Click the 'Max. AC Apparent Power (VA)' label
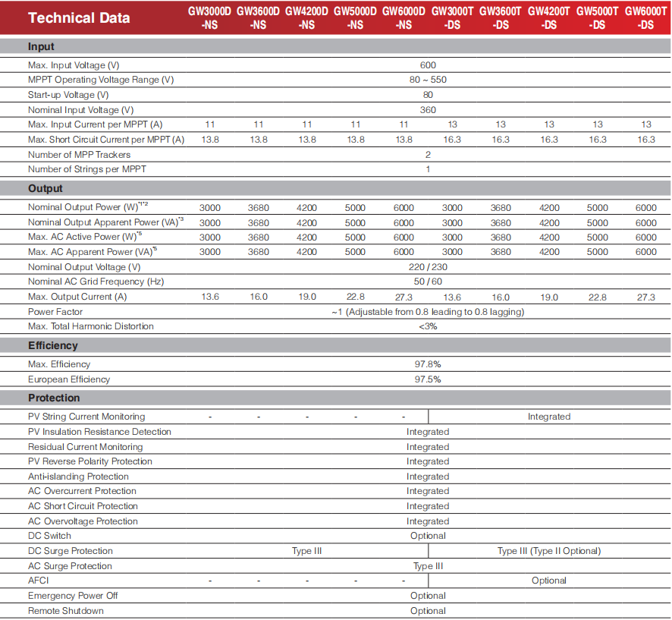 93,251
